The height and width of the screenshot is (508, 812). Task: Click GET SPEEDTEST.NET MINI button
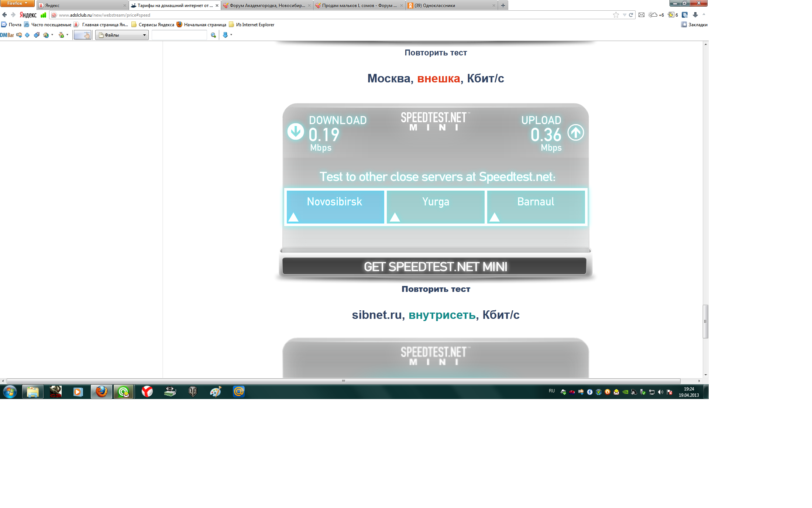click(x=434, y=266)
